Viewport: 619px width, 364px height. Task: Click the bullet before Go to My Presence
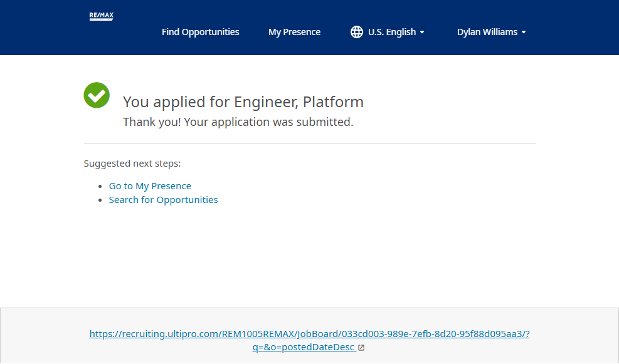[x=102, y=187]
